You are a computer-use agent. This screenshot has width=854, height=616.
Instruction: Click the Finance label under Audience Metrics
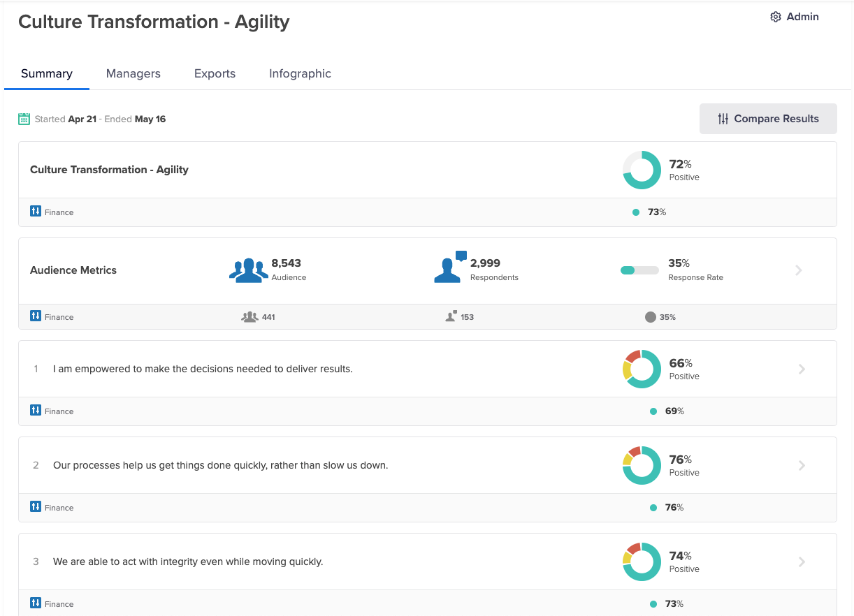click(59, 317)
